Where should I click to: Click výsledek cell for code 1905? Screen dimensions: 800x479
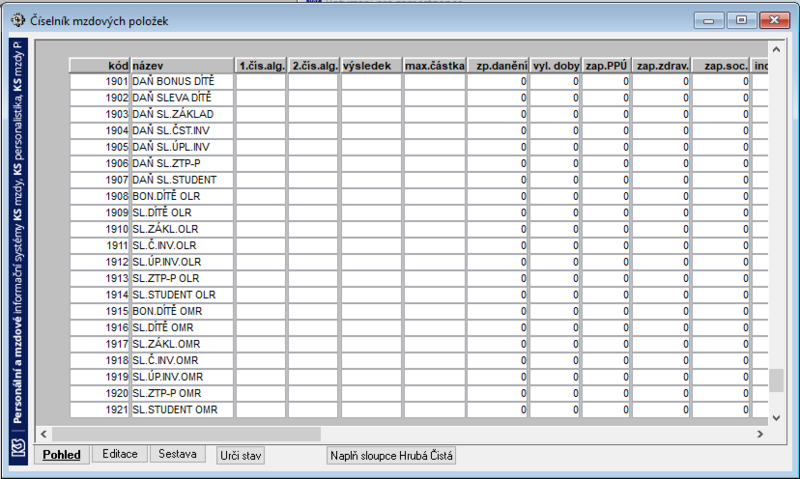pos(371,147)
